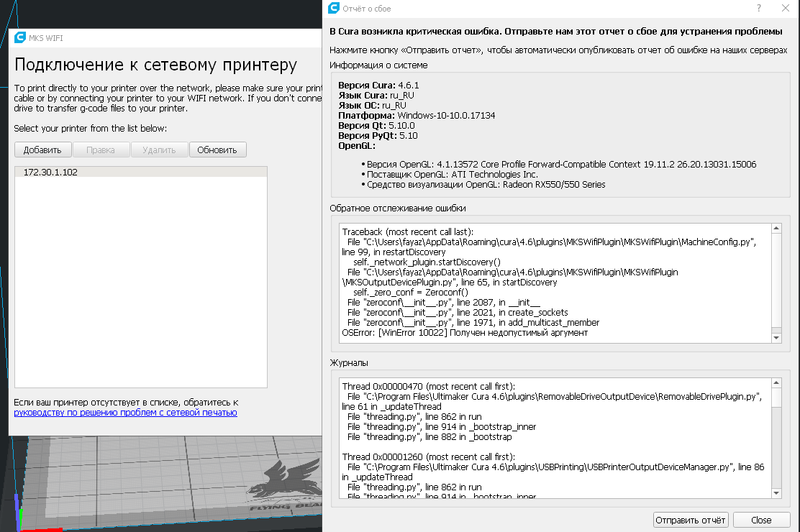Screen dimensions: 800x532
Task: Click the Версия PyQt: 5.10 line
Action: pyautogui.click(x=378, y=136)
